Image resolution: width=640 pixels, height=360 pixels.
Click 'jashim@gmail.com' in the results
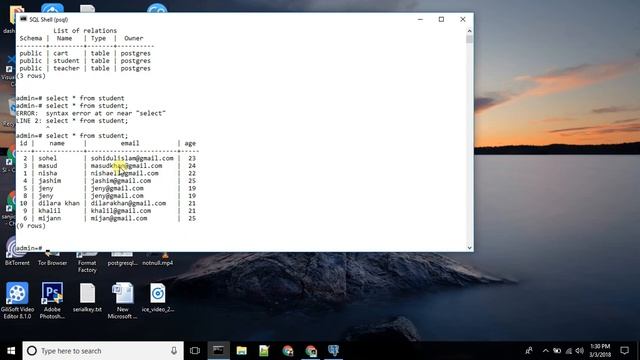pyautogui.click(x=121, y=180)
